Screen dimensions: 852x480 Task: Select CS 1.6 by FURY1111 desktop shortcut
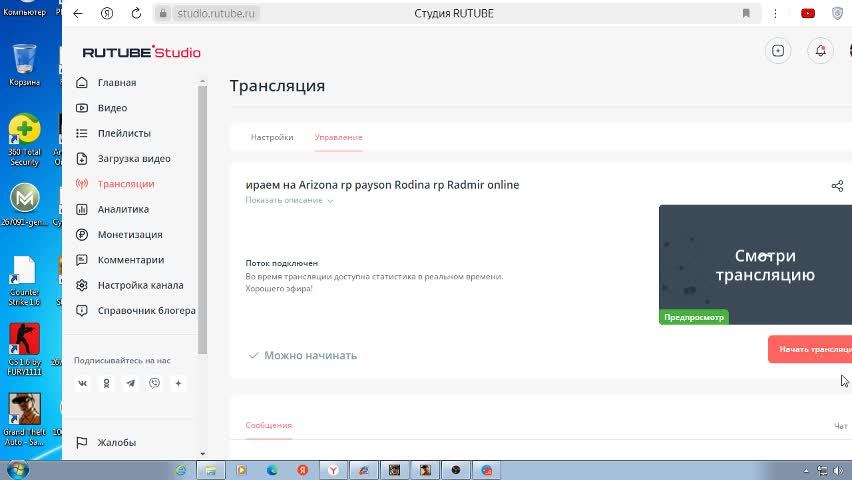point(24,350)
